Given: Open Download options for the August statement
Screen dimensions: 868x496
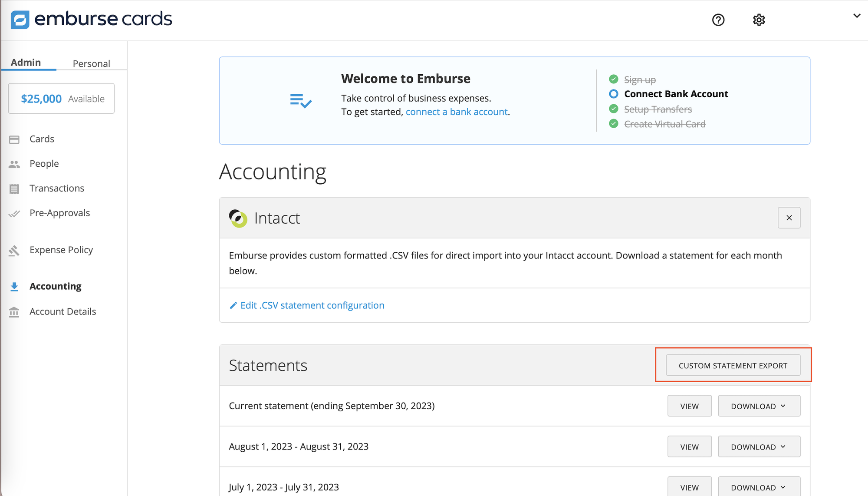Looking at the screenshot, I should coord(759,446).
